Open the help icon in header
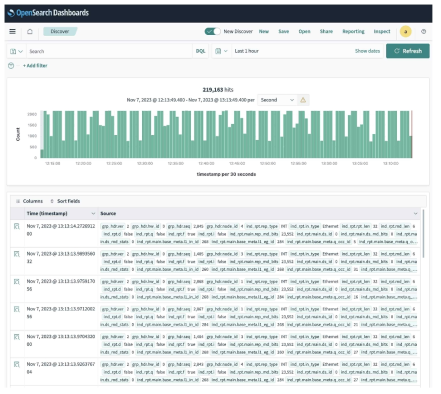Viewport: 441px width, 394px height. tap(423, 32)
